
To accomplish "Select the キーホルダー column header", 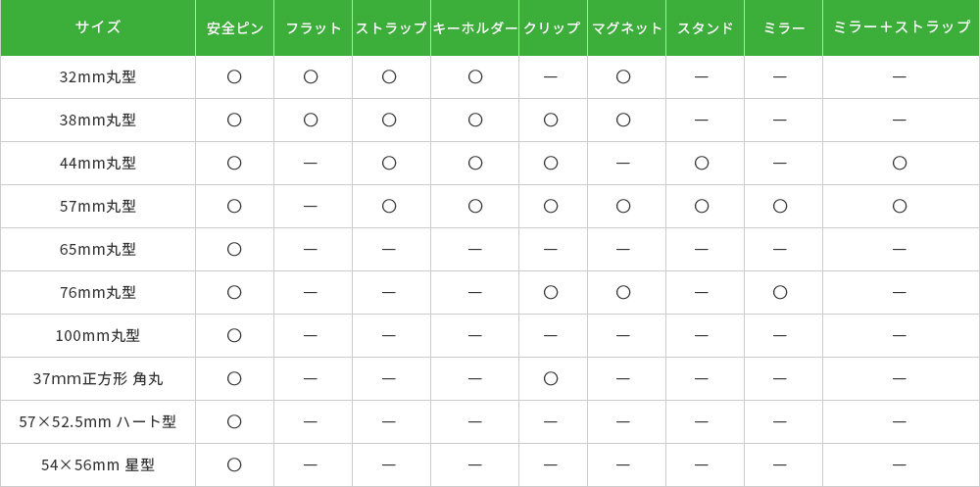I will click(x=475, y=28).
